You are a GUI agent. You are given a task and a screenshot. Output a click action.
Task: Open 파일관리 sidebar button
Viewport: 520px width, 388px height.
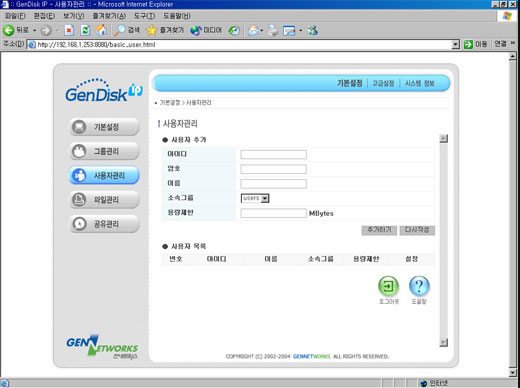tap(104, 200)
